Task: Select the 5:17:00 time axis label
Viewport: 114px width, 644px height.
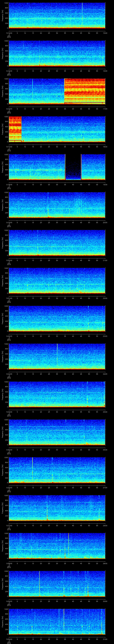Action: (9, 147)
